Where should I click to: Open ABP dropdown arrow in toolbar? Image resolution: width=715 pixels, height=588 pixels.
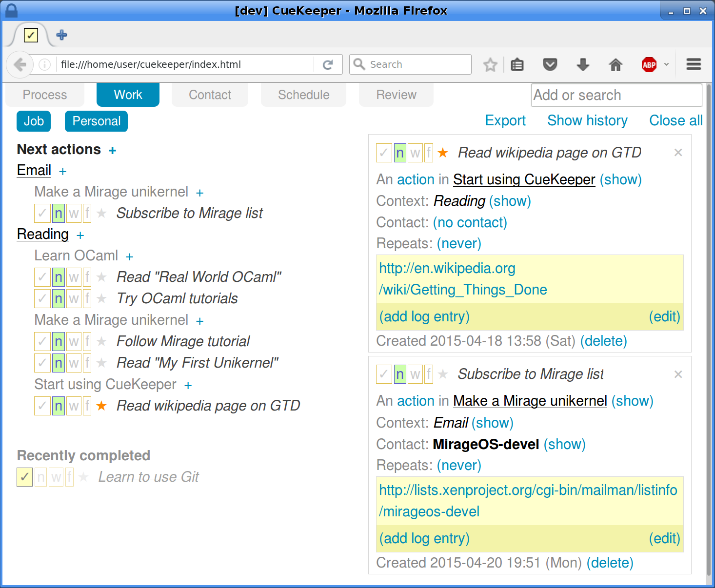click(x=666, y=64)
